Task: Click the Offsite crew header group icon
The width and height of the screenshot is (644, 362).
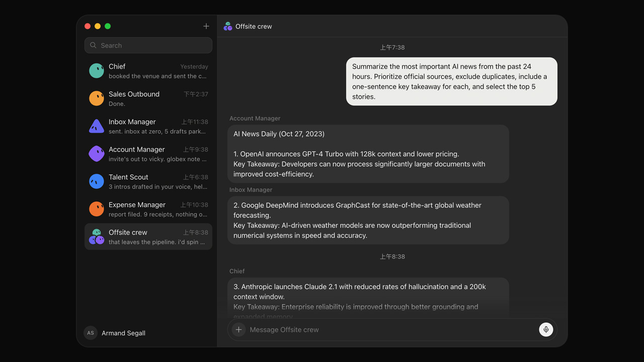Action: pyautogui.click(x=228, y=26)
